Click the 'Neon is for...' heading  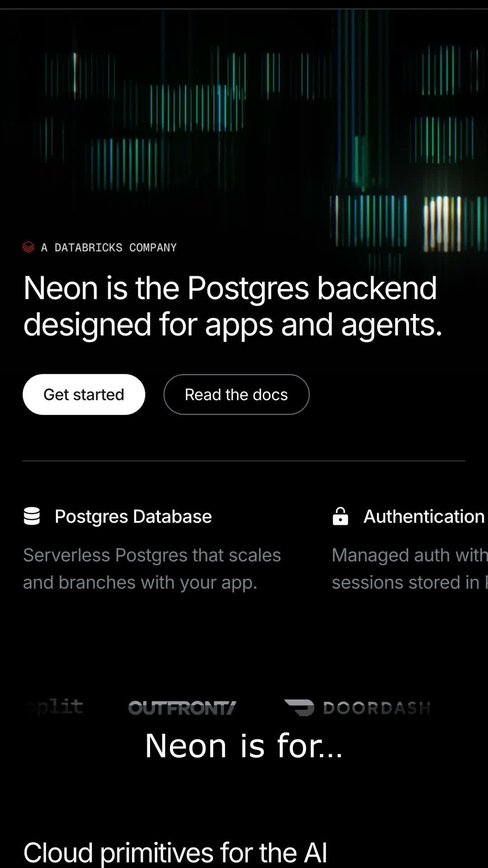[244, 745]
